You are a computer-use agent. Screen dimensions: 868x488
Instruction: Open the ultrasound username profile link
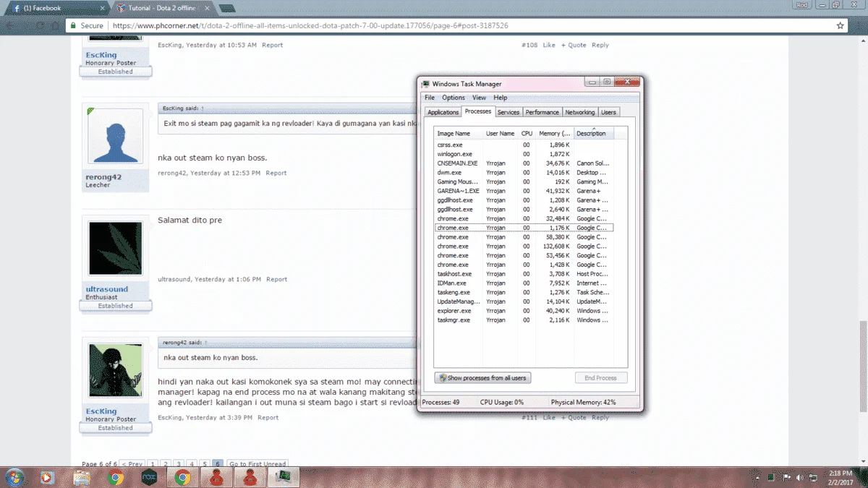[x=107, y=289]
